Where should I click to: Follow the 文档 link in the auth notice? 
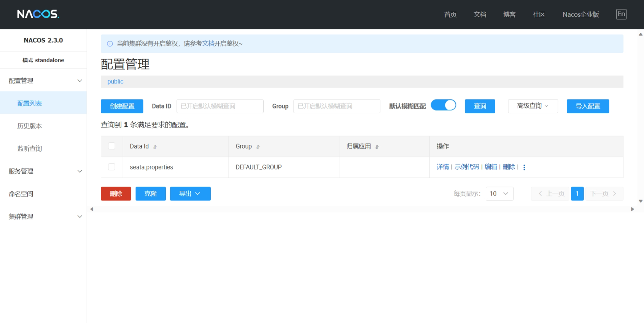click(208, 43)
